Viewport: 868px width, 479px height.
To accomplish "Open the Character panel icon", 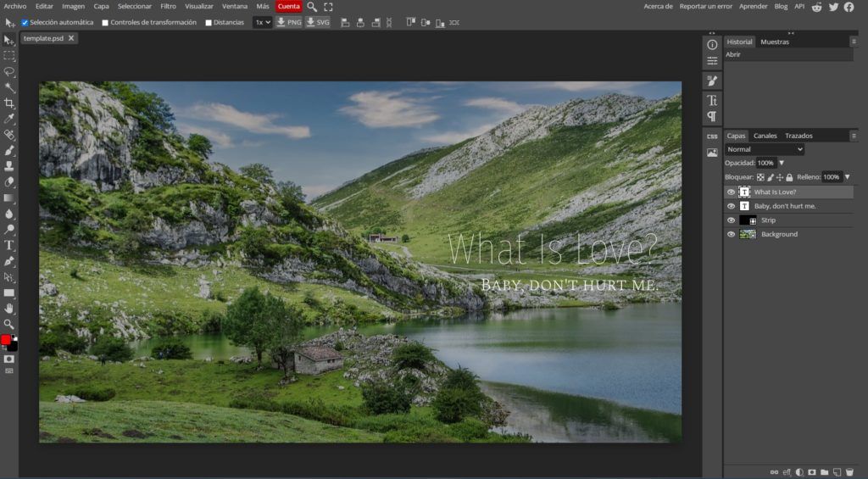I will click(712, 100).
